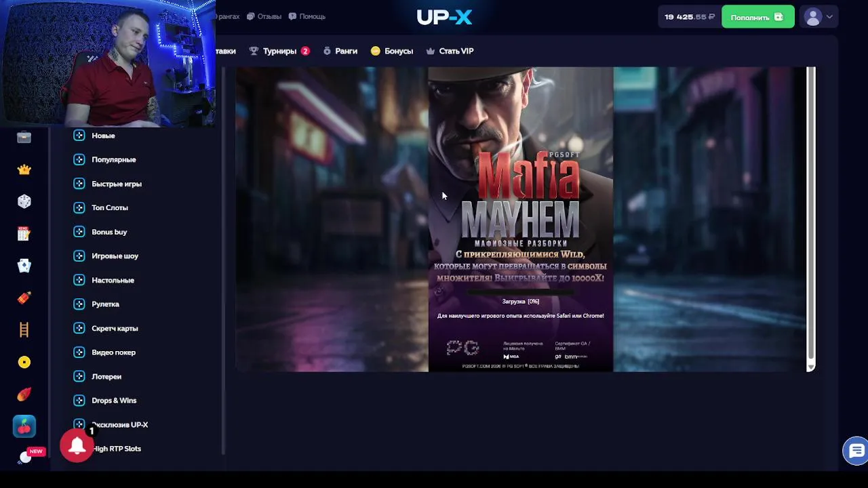
Task: Open the Keno ticket icon
Action: pyautogui.click(x=24, y=234)
